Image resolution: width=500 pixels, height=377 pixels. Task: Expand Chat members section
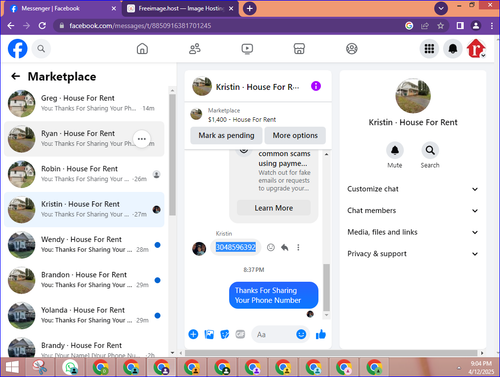[x=412, y=211]
